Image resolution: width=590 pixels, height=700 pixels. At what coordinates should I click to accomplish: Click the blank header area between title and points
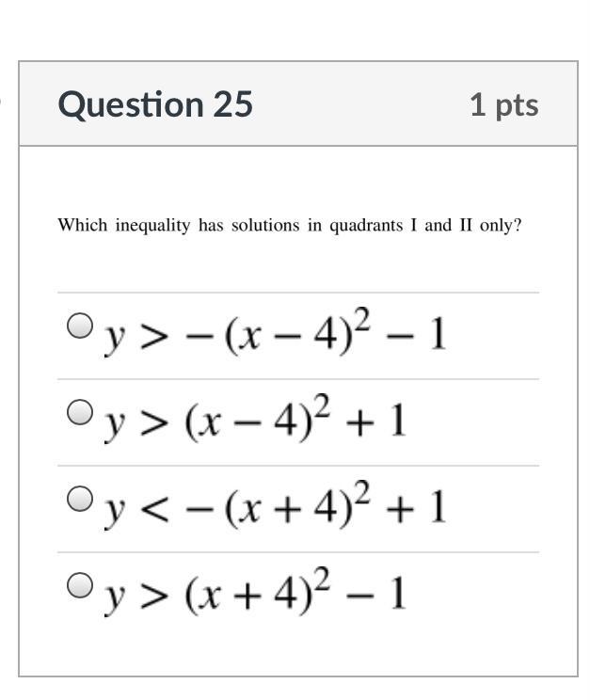(362, 104)
